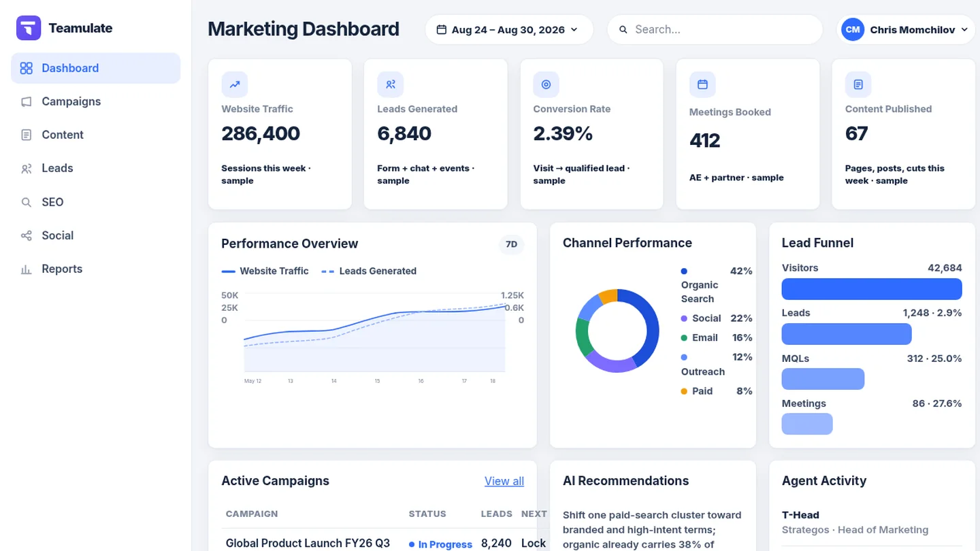
Task: Expand the Chris Momchilov account menu chevron
Action: point(964,30)
